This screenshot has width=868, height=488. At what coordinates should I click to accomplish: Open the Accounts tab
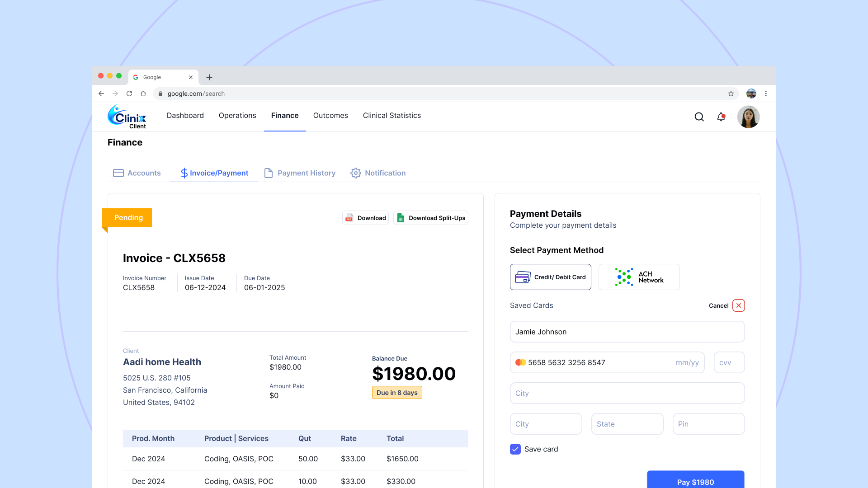coord(137,173)
